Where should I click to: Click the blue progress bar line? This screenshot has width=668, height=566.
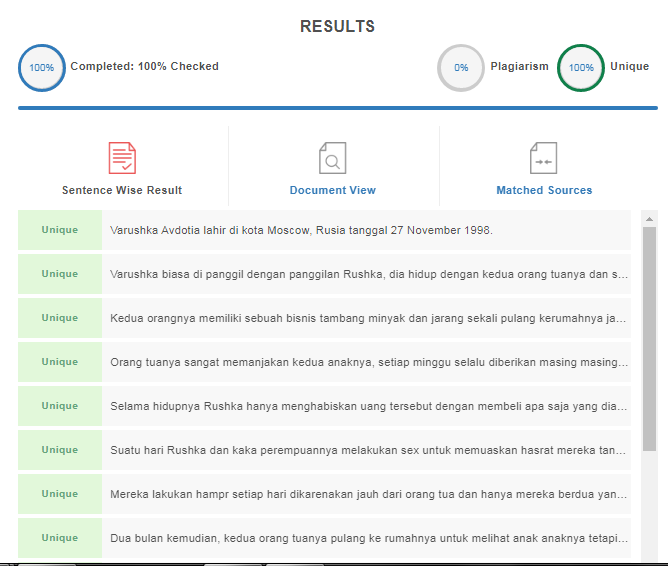tap(338, 108)
